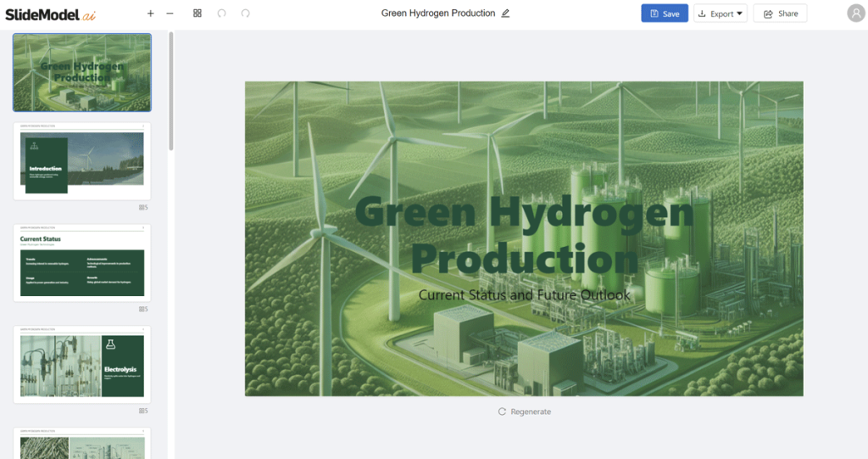
Task: Select the Introduction slide thumbnail
Action: (82, 161)
